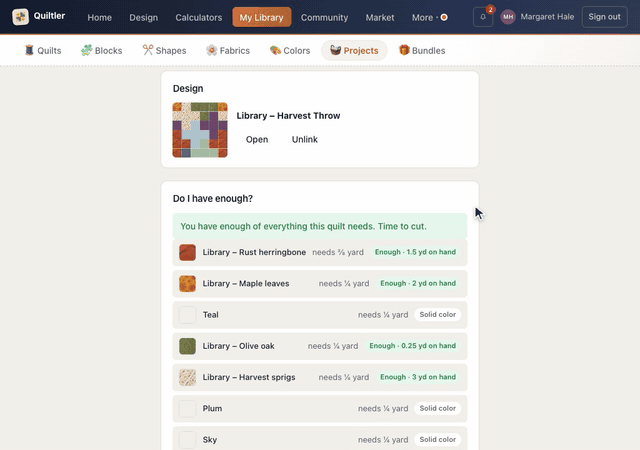Viewport: 640px width, 450px height.
Task: Select the My Library nav item
Action: coord(262,17)
